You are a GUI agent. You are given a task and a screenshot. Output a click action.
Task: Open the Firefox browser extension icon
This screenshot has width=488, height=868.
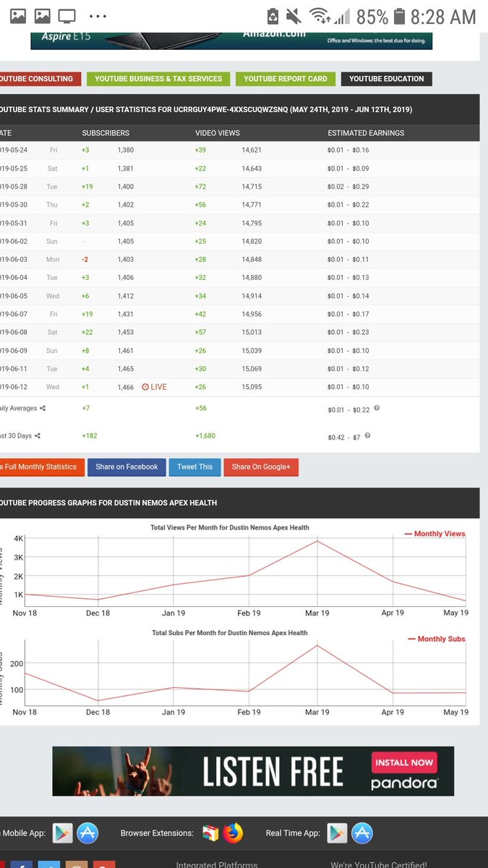point(234,833)
